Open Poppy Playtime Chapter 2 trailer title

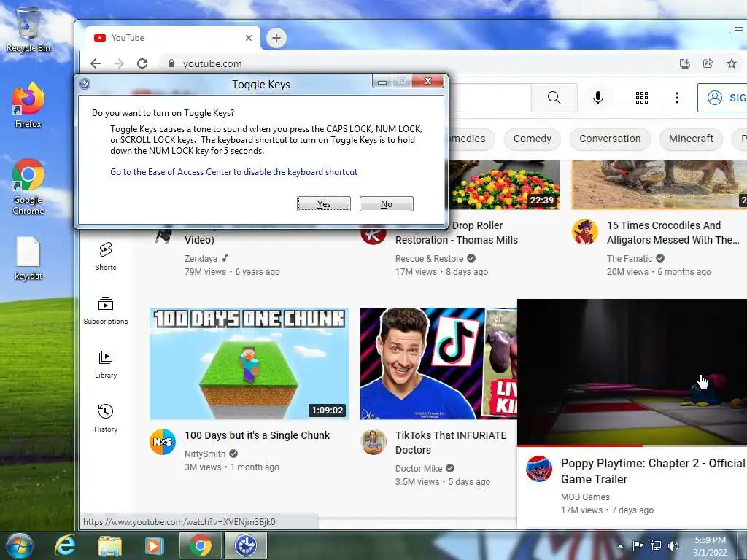653,471
